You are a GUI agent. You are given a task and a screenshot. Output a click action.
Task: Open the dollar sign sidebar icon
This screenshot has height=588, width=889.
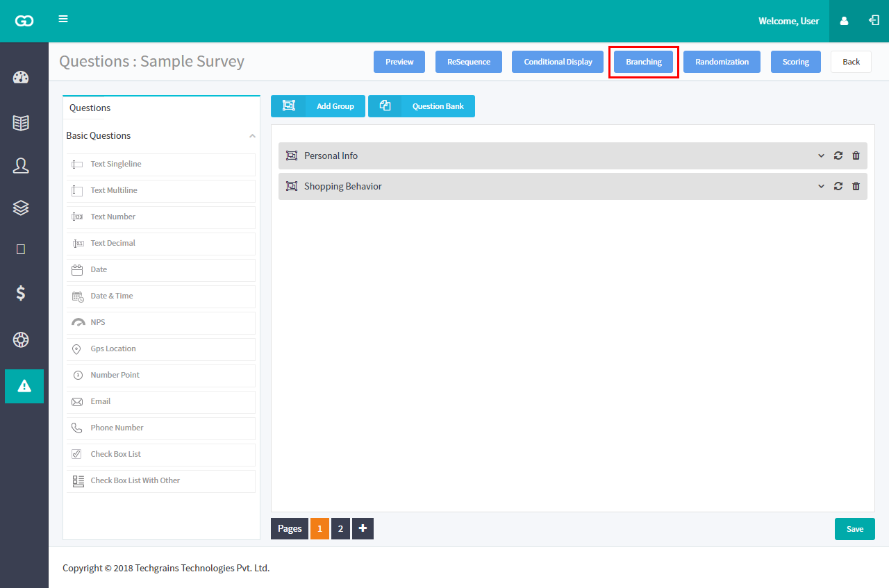21,293
